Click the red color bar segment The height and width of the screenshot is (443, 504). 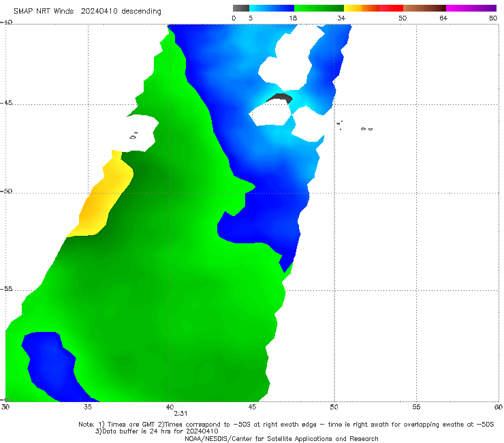[x=391, y=8]
